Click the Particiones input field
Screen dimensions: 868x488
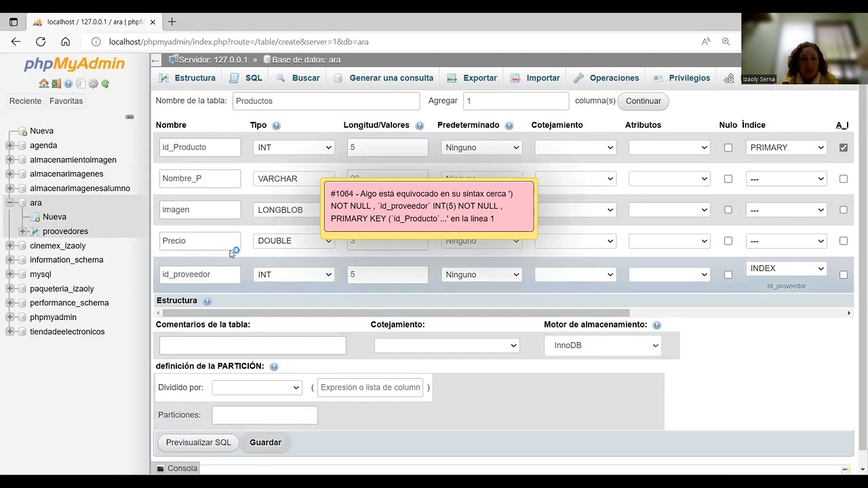[x=264, y=415]
